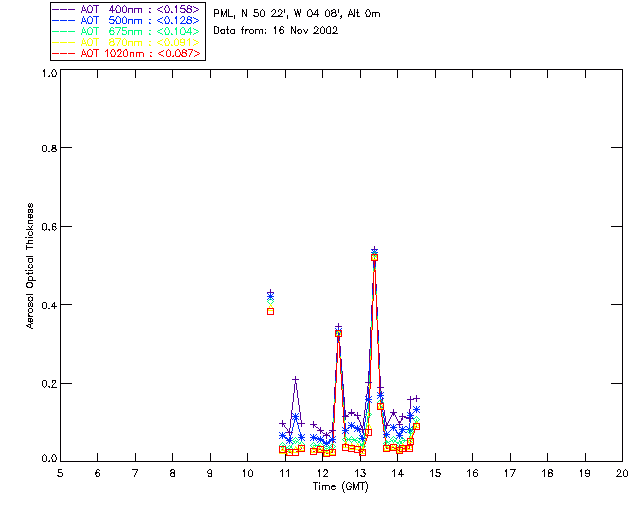Click the 0.0 y-axis tick label
The width and height of the screenshot is (640, 512).
coord(49,459)
